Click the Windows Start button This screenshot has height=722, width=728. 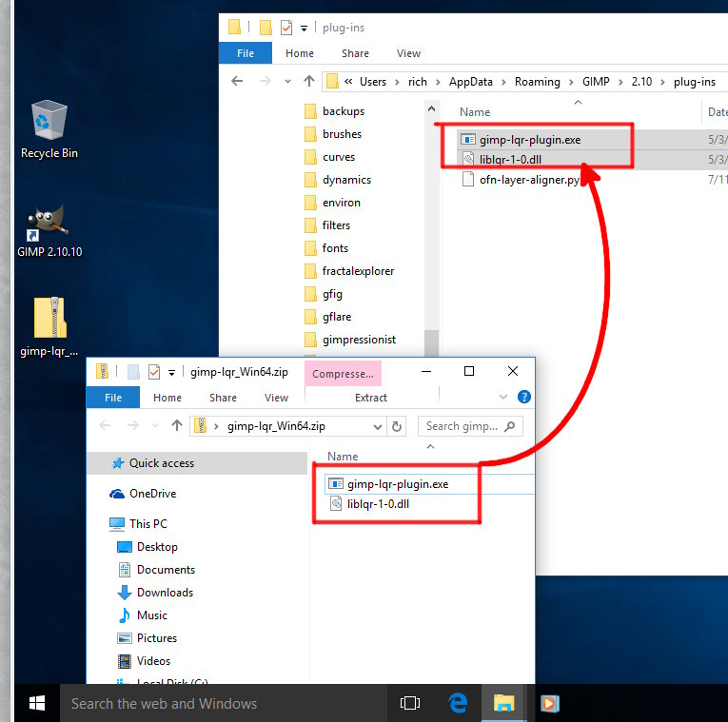click(37, 703)
